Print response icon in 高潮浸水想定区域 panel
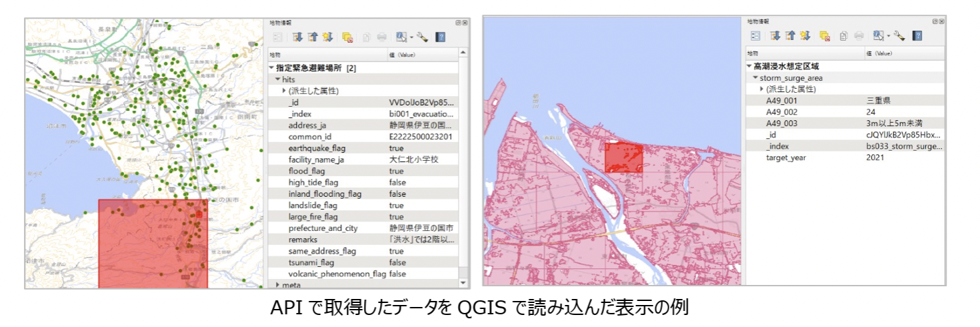This screenshot has height=327, width=980. [859, 36]
